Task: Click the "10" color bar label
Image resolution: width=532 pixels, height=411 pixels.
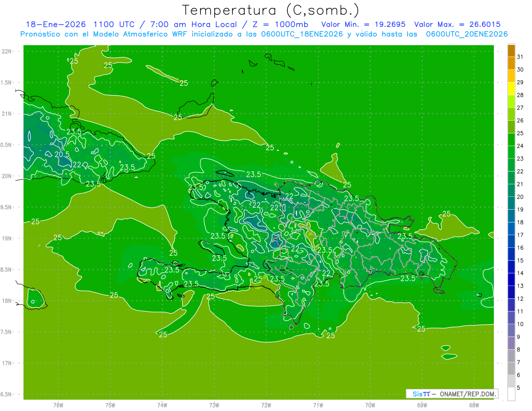Action: click(520, 324)
